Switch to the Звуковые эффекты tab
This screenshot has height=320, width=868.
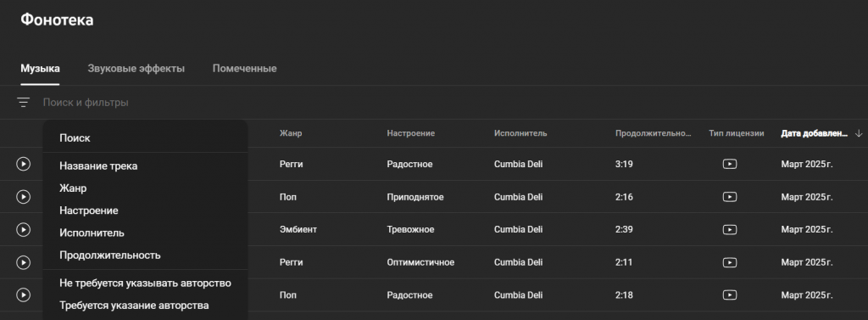click(136, 69)
